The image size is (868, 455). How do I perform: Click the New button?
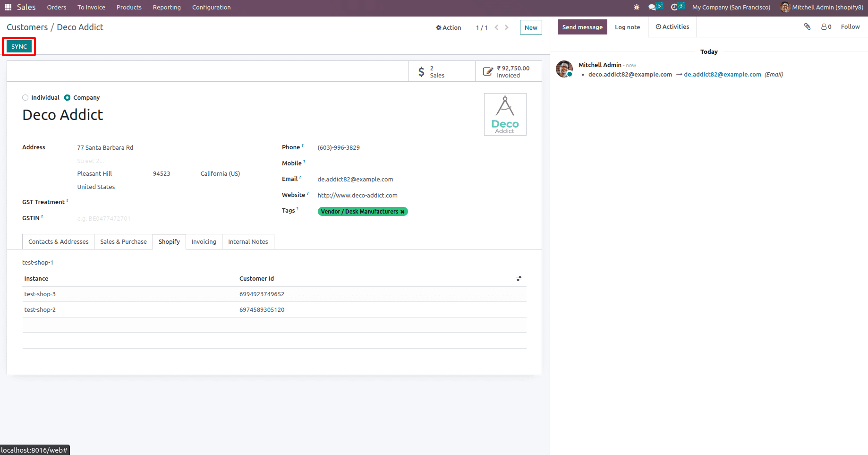[x=531, y=27]
